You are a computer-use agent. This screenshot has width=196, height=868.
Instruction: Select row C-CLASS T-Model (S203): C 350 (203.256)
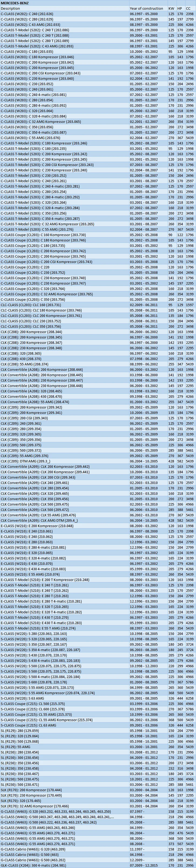click(x=98, y=213)
